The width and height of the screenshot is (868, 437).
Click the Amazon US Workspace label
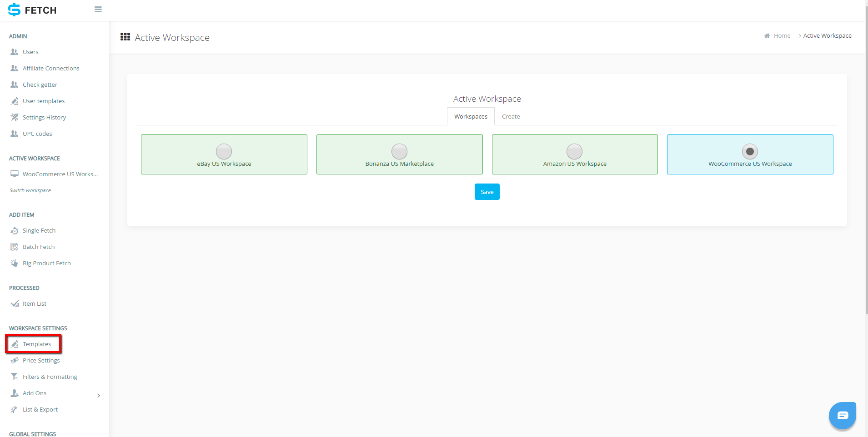pos(575,164)
